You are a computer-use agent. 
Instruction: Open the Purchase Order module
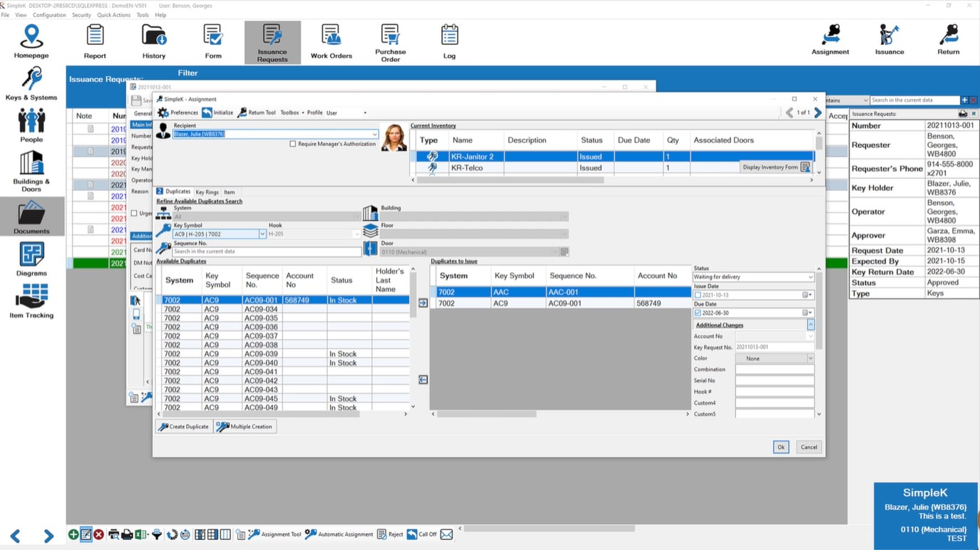[x=390, y=42]
